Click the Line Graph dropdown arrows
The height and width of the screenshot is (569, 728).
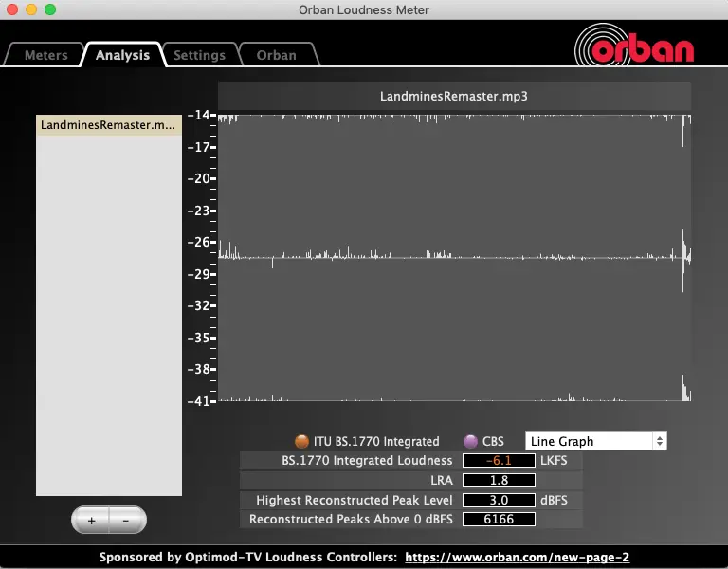[660, 441]
